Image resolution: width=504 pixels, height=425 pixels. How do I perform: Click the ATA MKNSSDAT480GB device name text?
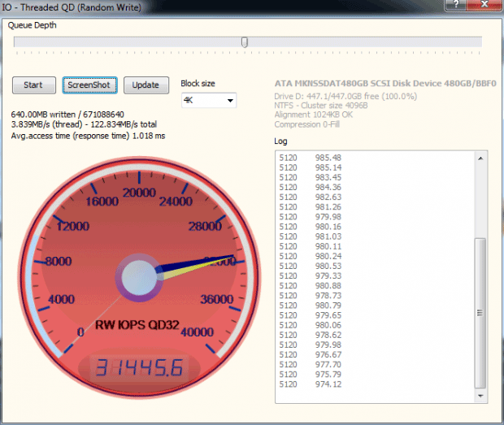coord(385,84)
